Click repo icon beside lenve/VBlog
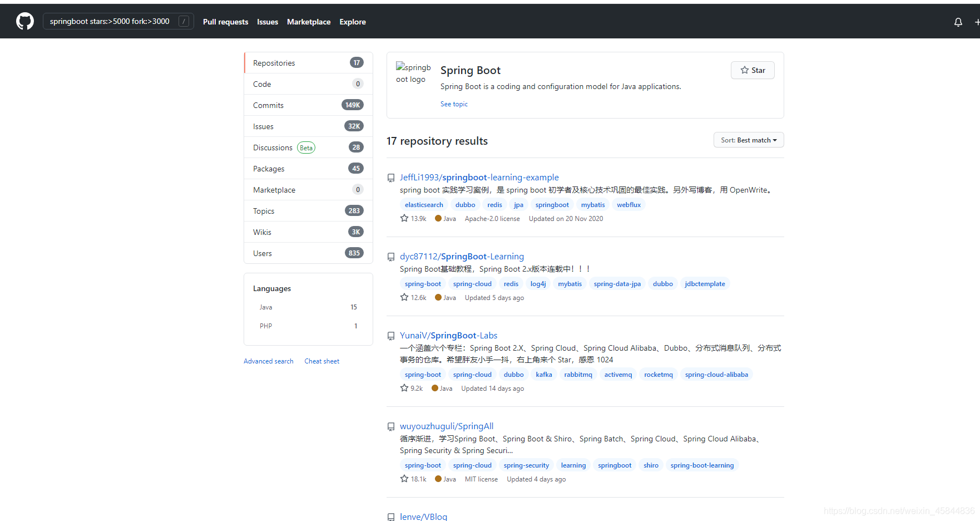Viewport: 980px width, 521px height. pos(391,517)
